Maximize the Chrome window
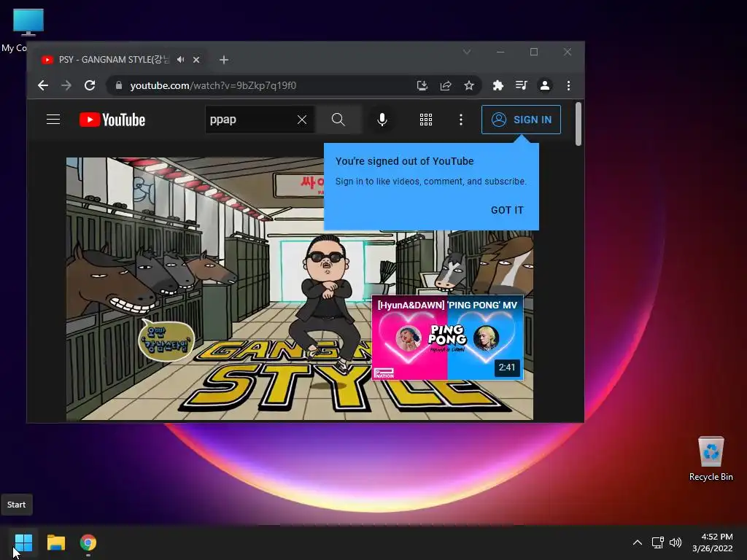This screenshot has width=747, height=560. (534, 52)
